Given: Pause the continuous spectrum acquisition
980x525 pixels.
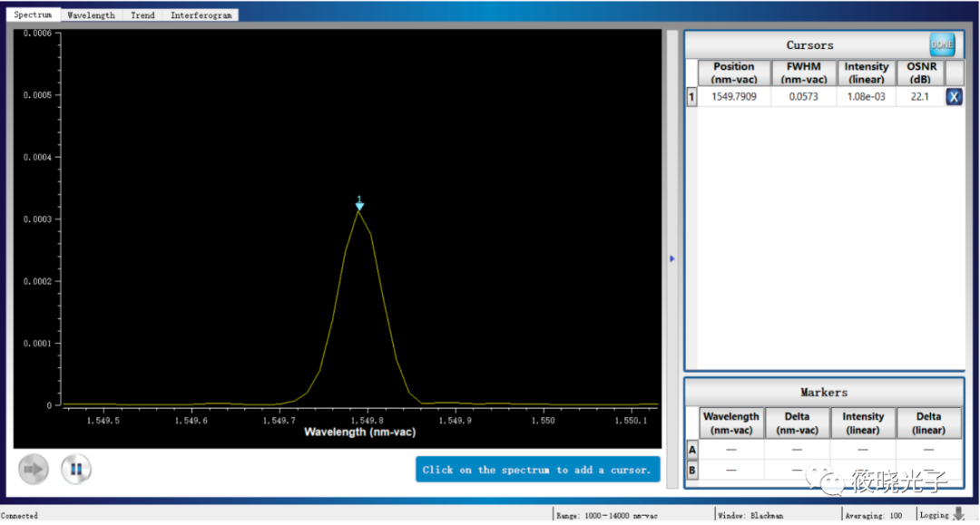Looking at the screenshot, I should (76, 469).
